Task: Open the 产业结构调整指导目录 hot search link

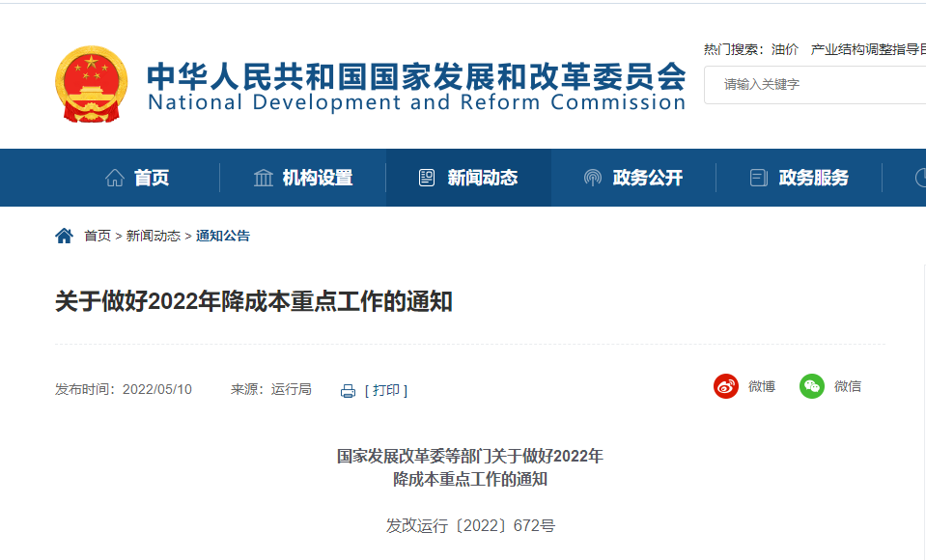Action: tap(867, 49)
